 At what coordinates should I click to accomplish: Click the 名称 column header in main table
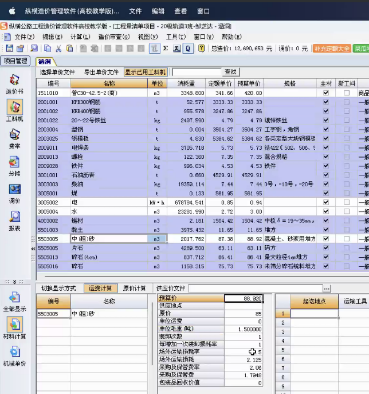click(109, 83)
